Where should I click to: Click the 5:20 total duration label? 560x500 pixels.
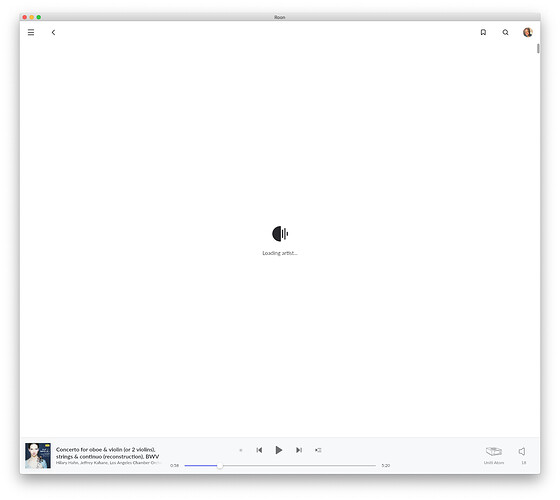tap(386, 466)
